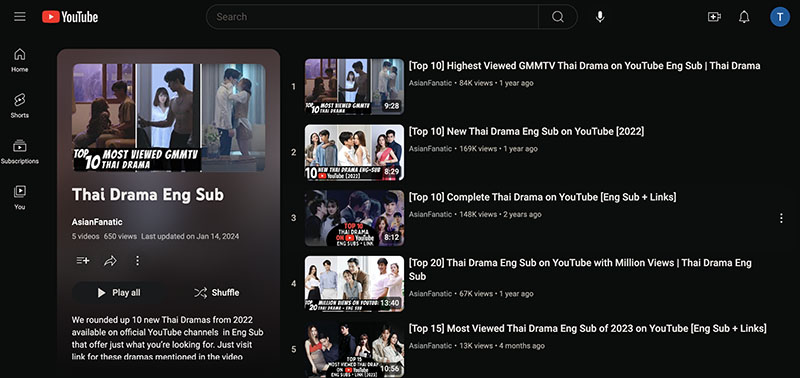
Task: Open AsianFanatic channel under 169K views video
Action: [x=430, y=149]
